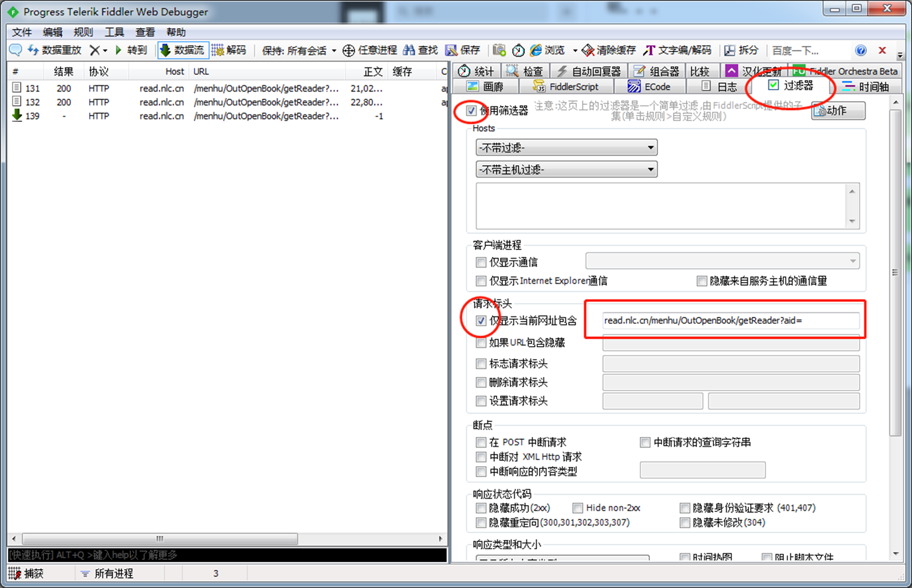This screenshot has height=588, width=912.
Task: Click the red X toolbar close icon
Action: pyautogui.click(x=882, y=50)
